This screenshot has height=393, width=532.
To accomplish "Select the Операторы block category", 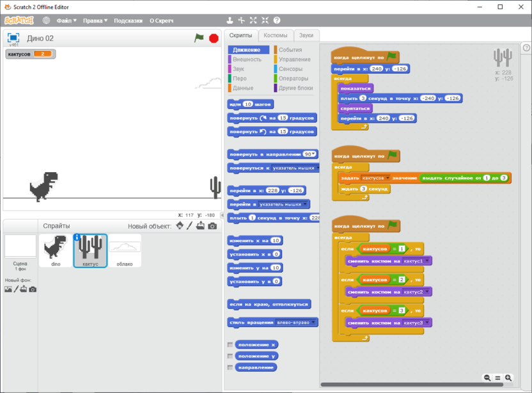I will coord(293,79).
